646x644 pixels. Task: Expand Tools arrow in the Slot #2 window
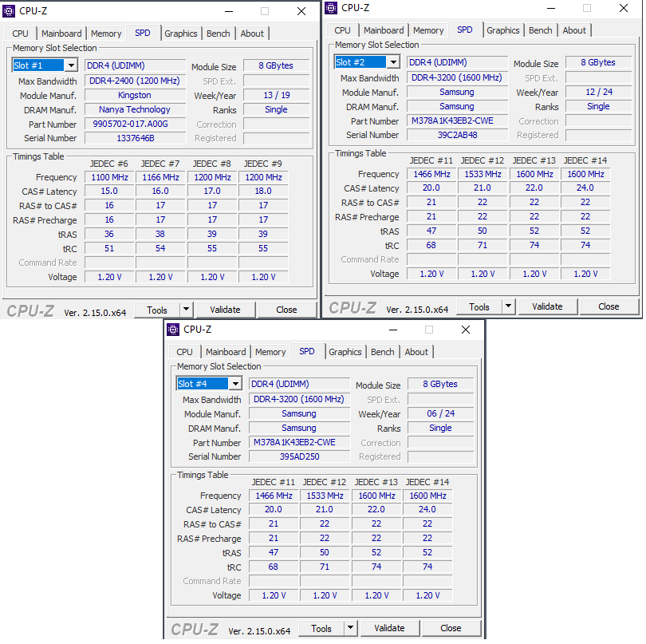(x=508, y=306)
